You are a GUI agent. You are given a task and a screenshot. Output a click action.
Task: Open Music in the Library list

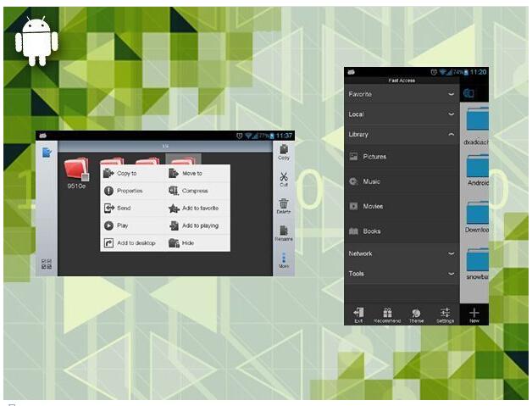pos(371,181)
